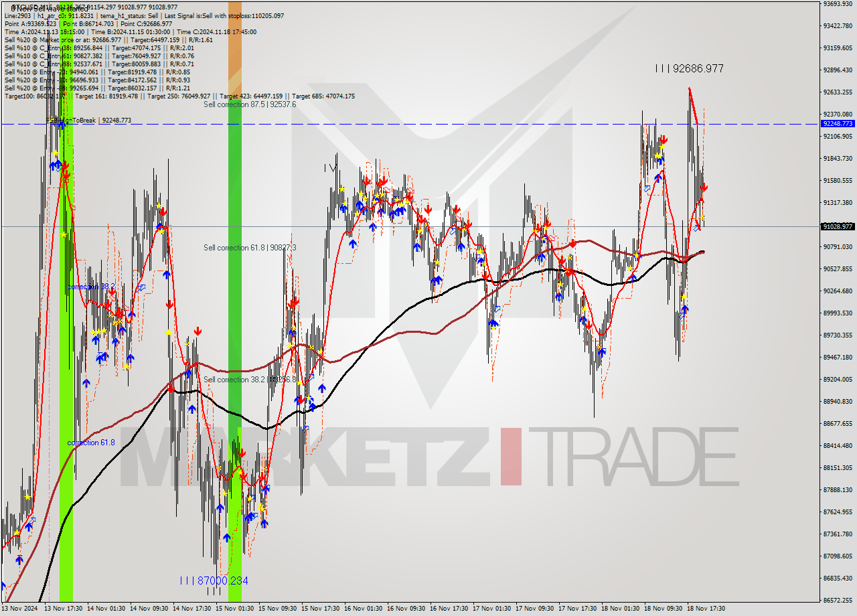Click the blue 'correction 61.8' label
Viewport: 857px width, 616px height.
point(91,443)
